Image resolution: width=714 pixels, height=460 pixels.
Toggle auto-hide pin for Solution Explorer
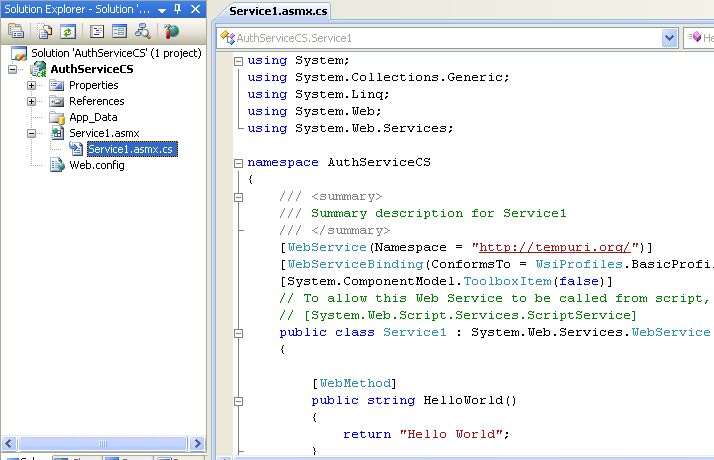tap(178, 9)
